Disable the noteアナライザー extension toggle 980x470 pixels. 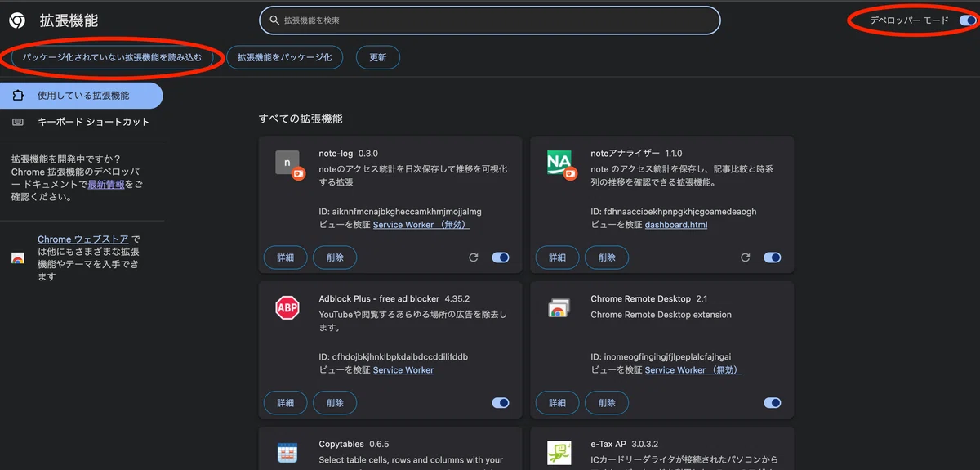click(x=773, y=257)
